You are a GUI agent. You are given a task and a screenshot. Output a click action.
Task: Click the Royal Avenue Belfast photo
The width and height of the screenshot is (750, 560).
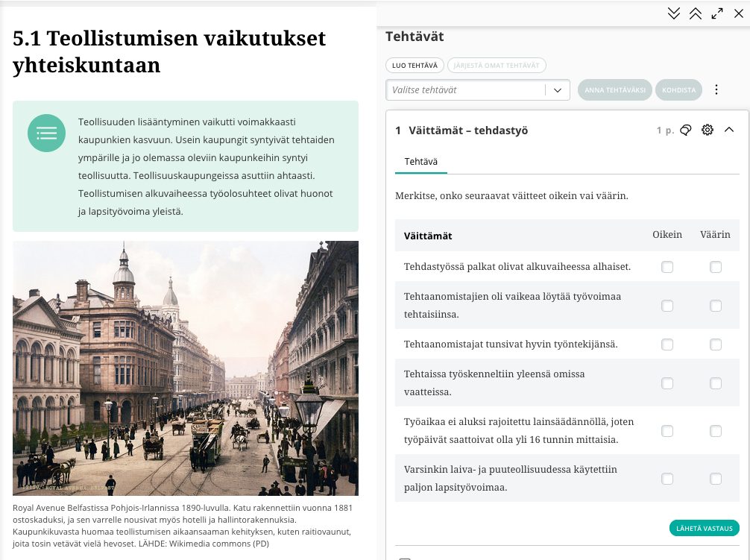pyautogui.click(x=186, y=368)
